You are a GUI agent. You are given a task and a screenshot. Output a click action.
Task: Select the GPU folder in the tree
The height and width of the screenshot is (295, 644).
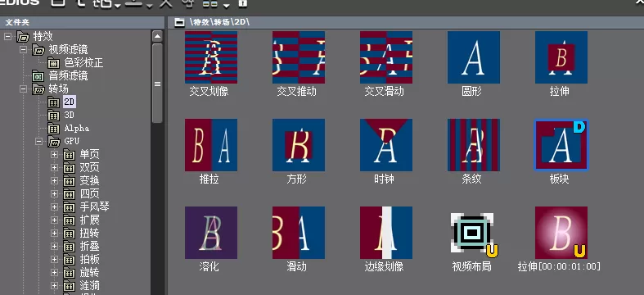[x=72, y=141]
